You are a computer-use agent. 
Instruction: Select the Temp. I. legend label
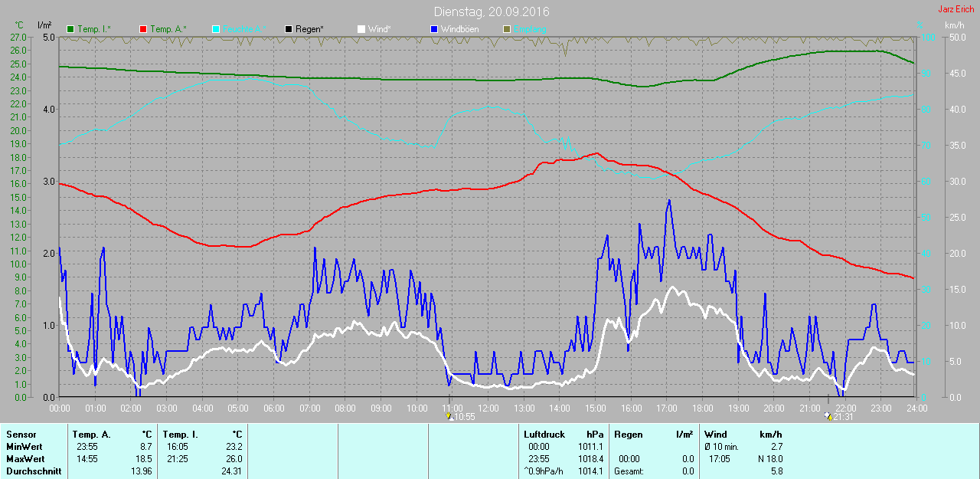tap(93, 29)
